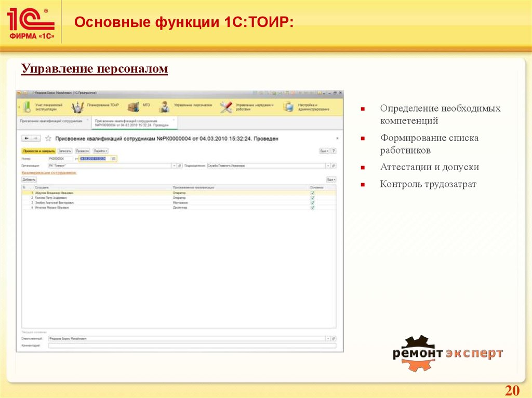Click into the highlighted date field

point(95,159)
